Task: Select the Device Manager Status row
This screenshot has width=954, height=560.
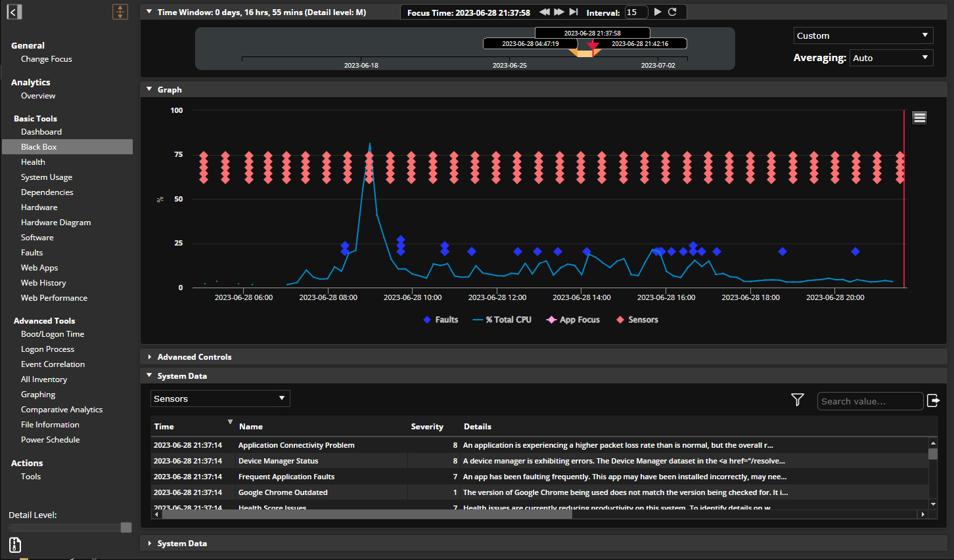Action: coord(539,461)
